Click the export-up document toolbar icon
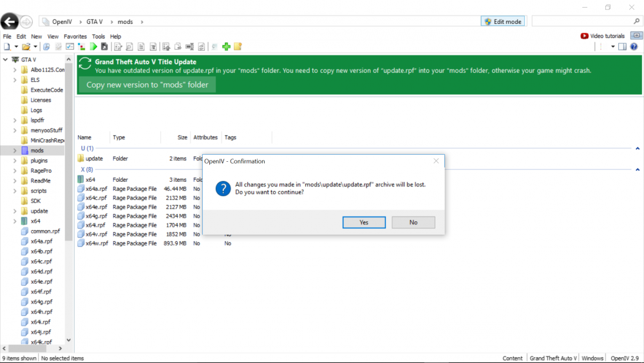Image resolution: width=644 pixels, height=363 pixels. tap(166, 47)
